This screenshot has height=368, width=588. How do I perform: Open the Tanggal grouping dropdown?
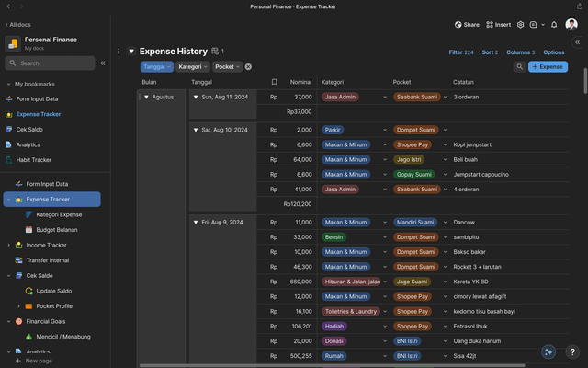(157, 67)
